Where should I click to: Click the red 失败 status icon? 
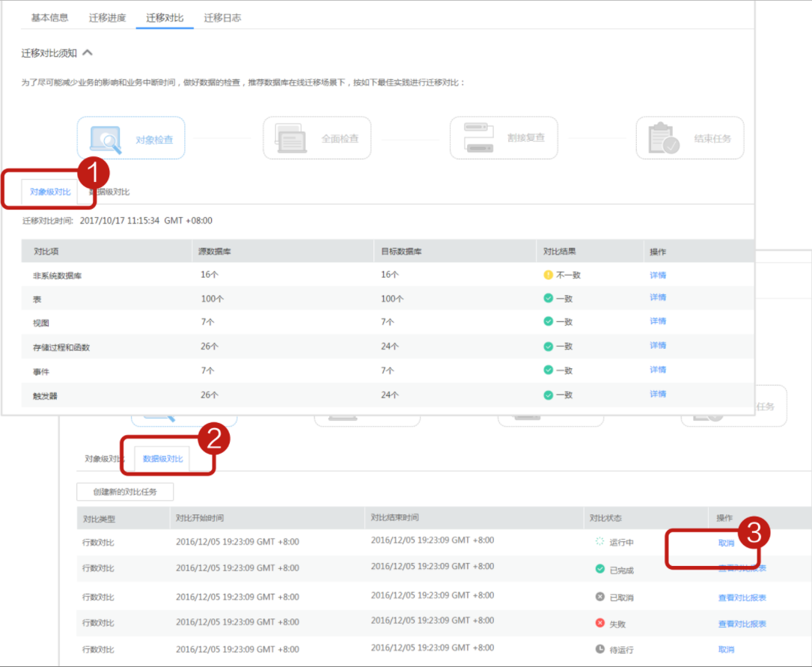(x=599, y=623)
